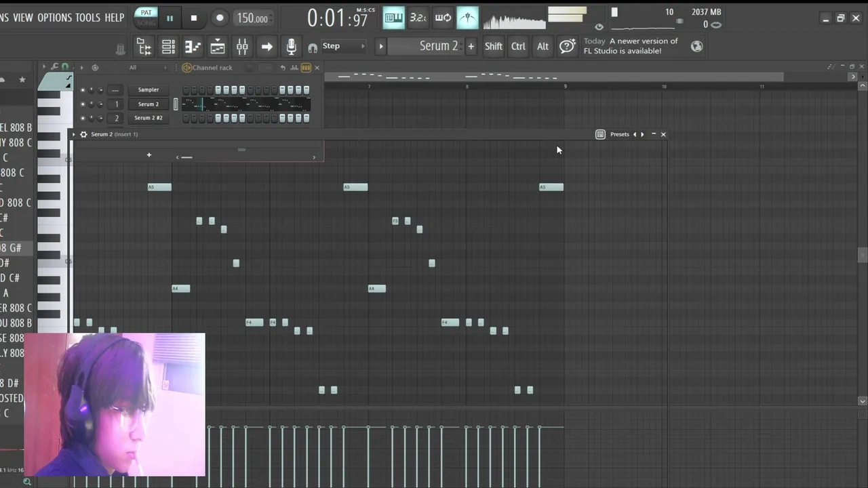
Task: Open Channel rack graph editor icon
Action: click(x=294, y=68)
